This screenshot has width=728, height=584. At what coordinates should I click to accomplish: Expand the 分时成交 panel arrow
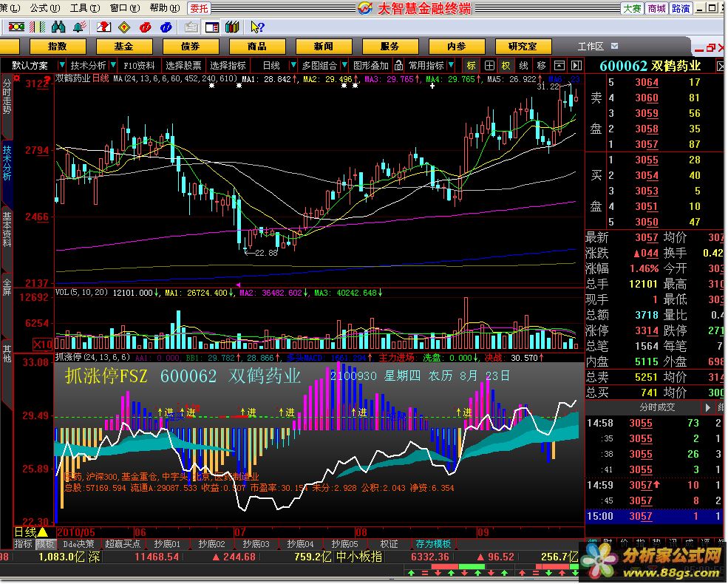pyautogui.click(x=707, y=407)
